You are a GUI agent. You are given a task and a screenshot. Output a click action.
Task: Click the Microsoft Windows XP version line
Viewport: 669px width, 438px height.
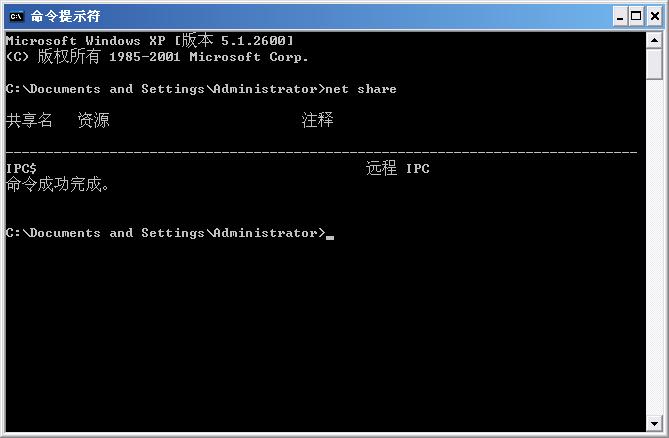coord(150,41)
